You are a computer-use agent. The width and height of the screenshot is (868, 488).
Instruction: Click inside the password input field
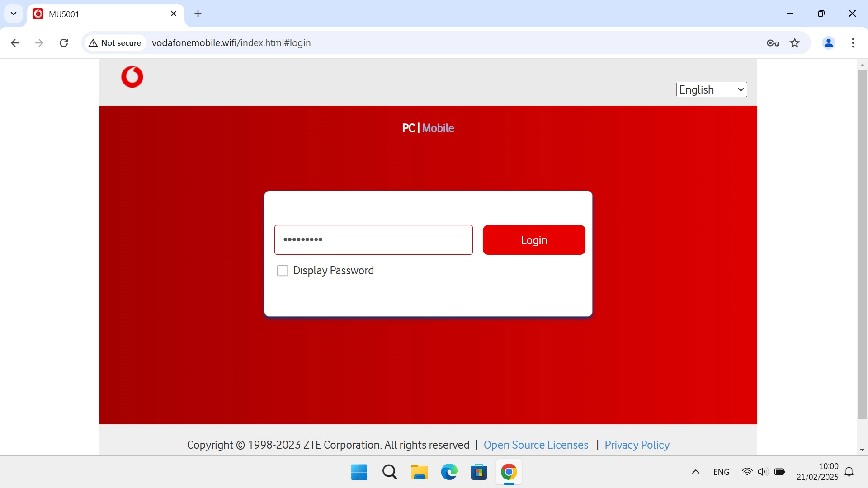(373, 240)
